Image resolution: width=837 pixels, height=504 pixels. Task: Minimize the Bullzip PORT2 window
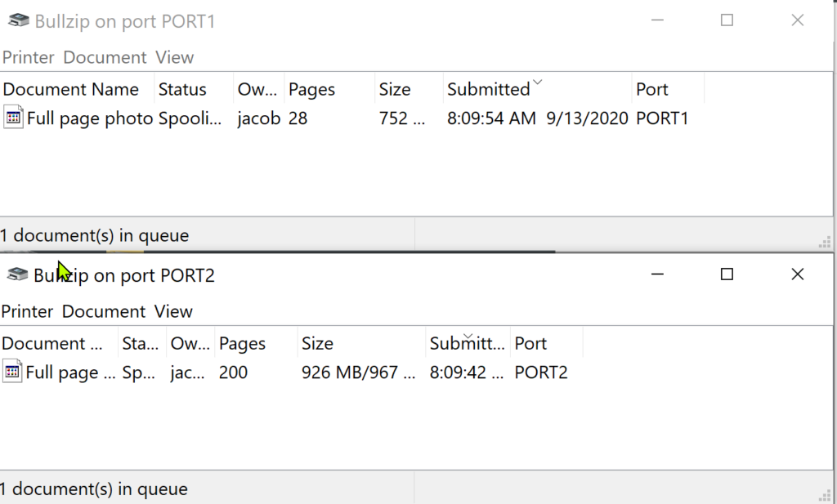658,274
